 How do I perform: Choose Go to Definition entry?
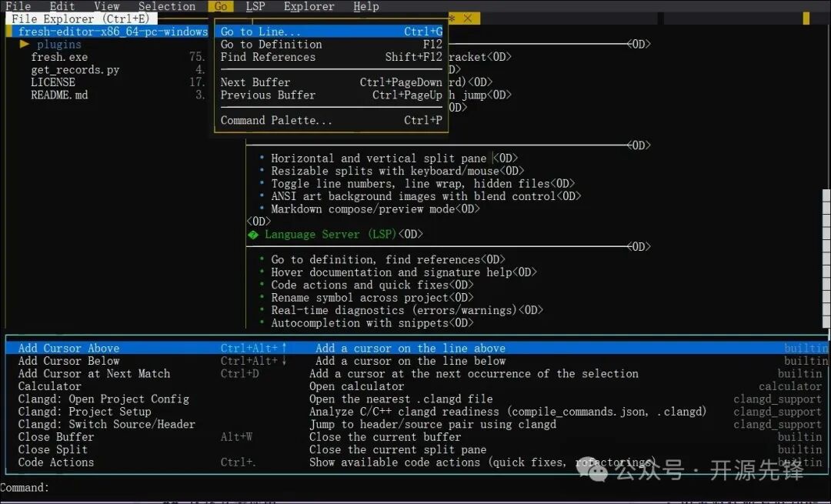tap(331, 44)
